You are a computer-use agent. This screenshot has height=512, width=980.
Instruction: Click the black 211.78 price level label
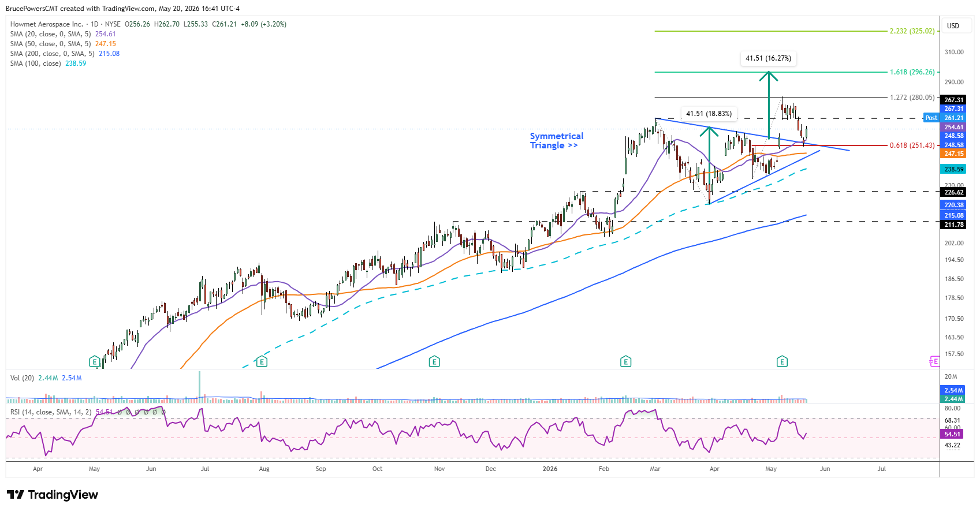point(953,225)
